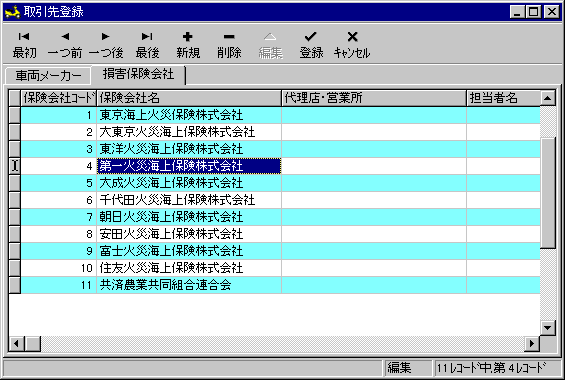
Task: Select 東洋火災海上保険株式会社 cell
Action: pos(189,149)
